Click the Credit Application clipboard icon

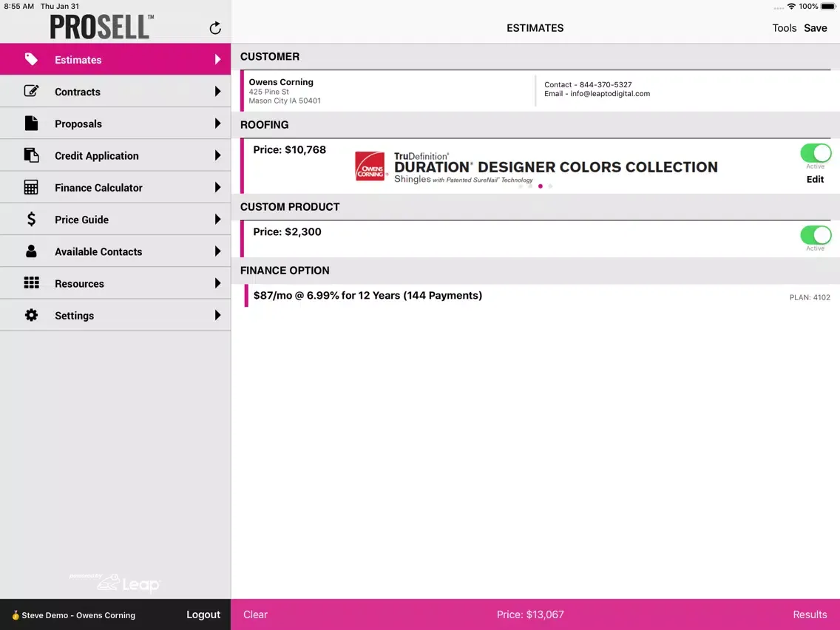[x=31, y=155]
